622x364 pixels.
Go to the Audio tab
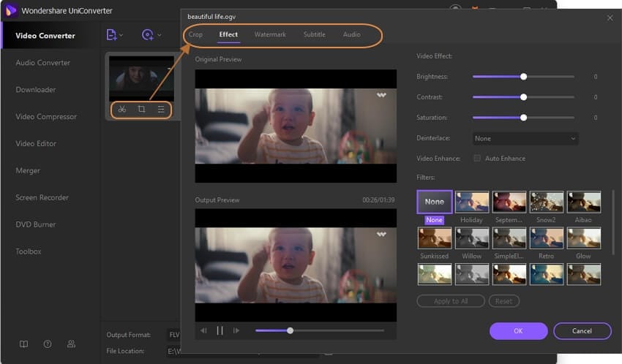click(x=352, y=34)
